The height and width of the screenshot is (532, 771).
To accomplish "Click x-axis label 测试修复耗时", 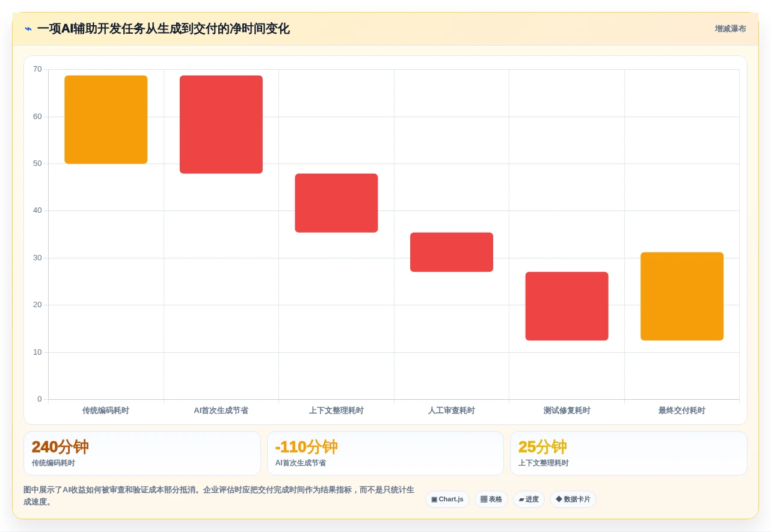I will click(x=567, y=411).
